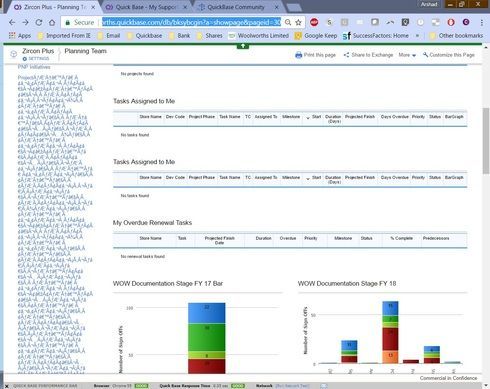Switch to Quick Base My Support tab
This screenshot has height=389, width=490.
tap(145, 7)
